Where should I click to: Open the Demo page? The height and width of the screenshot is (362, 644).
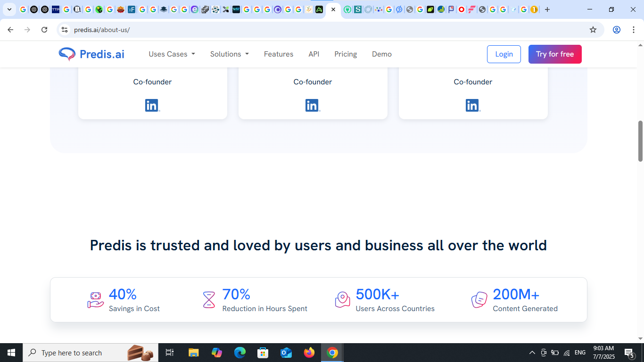382,54
